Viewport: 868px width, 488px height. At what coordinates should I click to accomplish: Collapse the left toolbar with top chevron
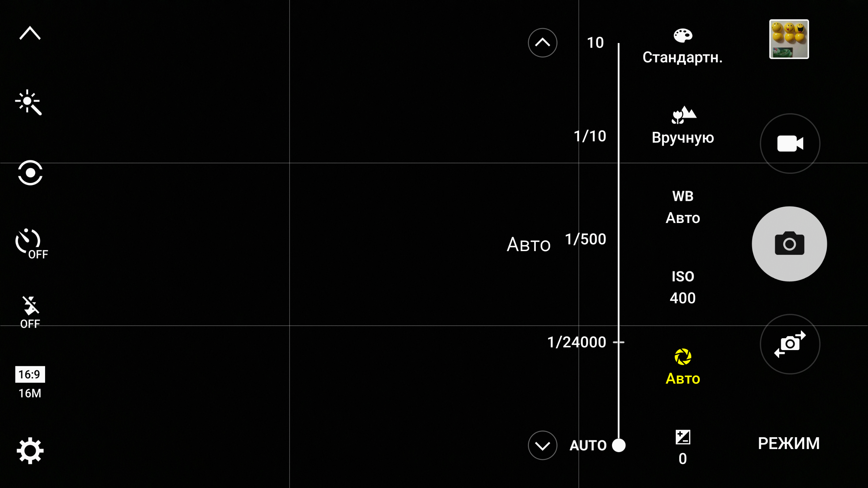[x=30, y=33]
